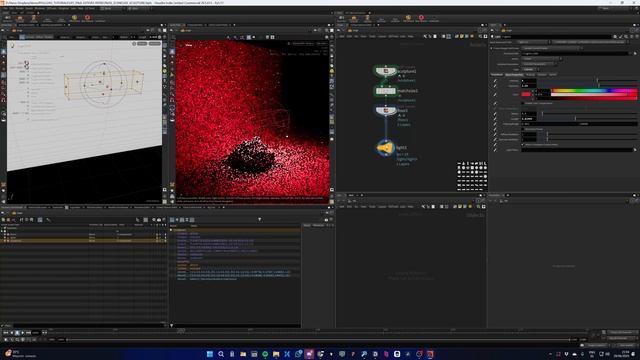
Task: Click the yellow smiley shelf tool icon
Action: [x=74, y=18]
